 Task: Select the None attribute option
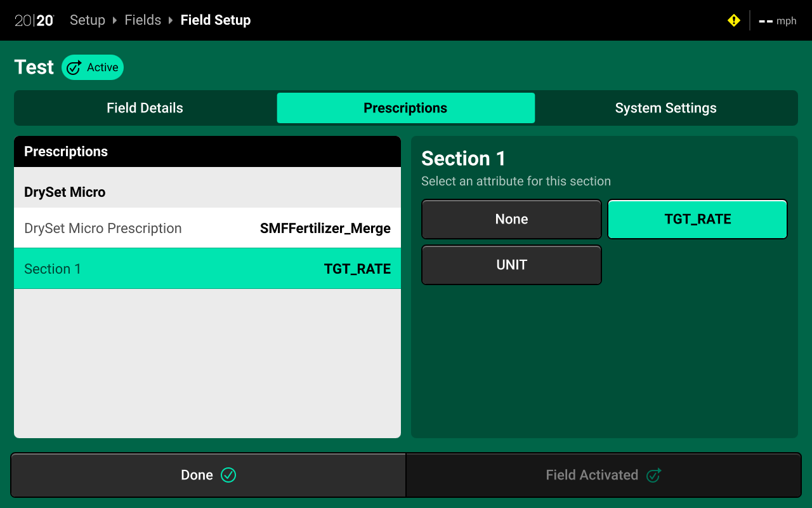[x=511, y=219]
